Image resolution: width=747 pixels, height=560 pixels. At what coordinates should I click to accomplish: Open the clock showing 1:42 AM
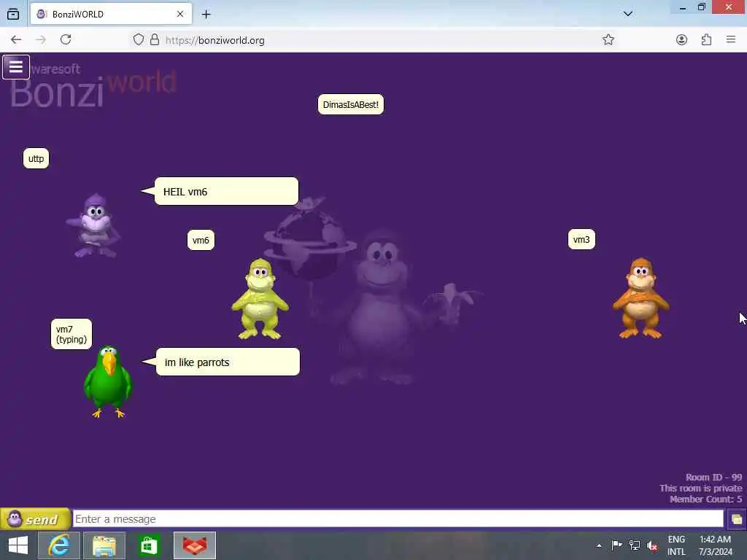click(x=715, y=545)
